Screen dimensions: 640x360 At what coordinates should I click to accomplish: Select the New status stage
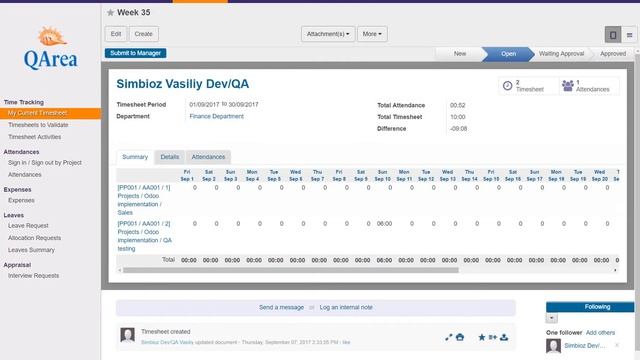[x=460, y=53]
